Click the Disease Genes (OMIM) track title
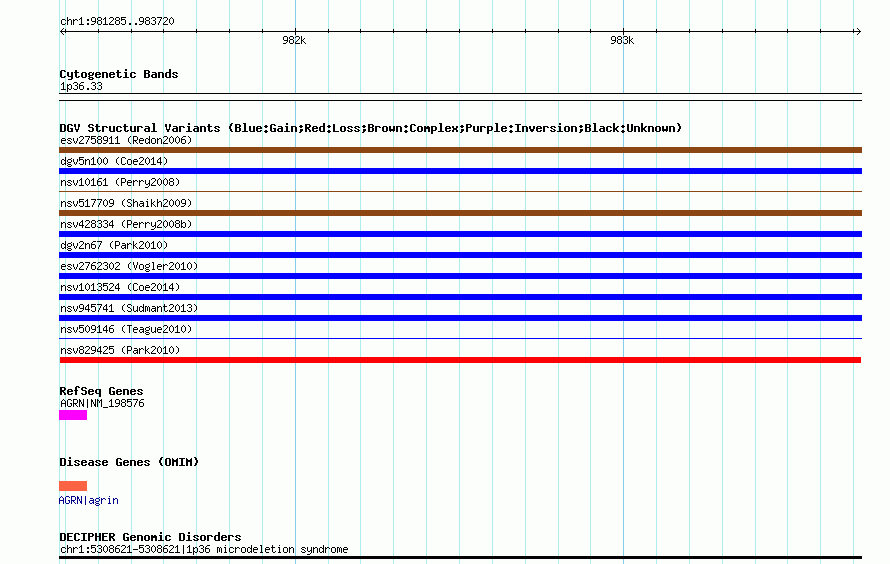This screenshot has width=890, height=564. click(x=129, y=462)
